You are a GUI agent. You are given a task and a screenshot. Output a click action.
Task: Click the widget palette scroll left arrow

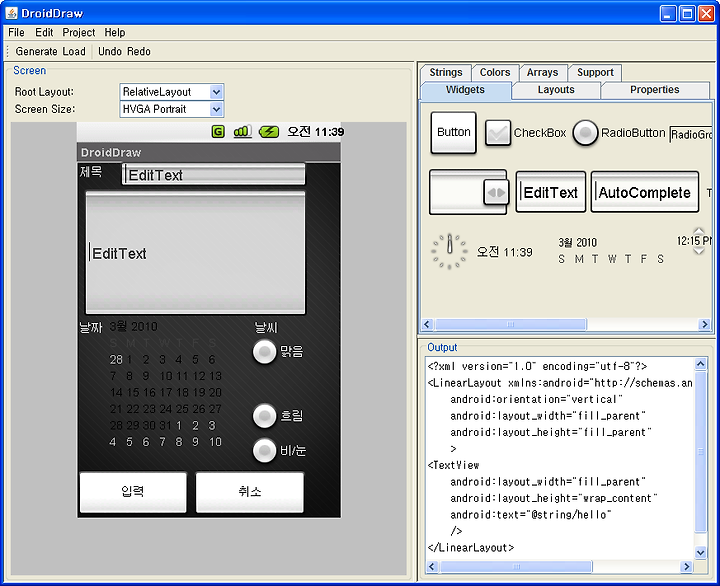coord(427,324)
